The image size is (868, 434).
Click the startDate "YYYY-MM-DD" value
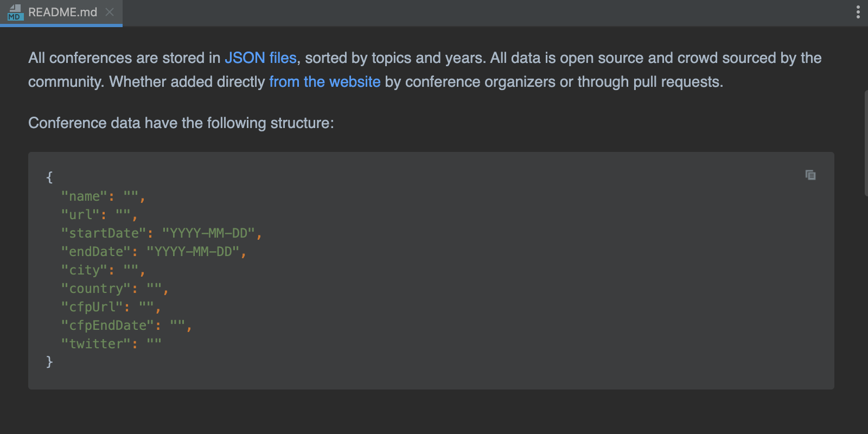click(208, 233)
